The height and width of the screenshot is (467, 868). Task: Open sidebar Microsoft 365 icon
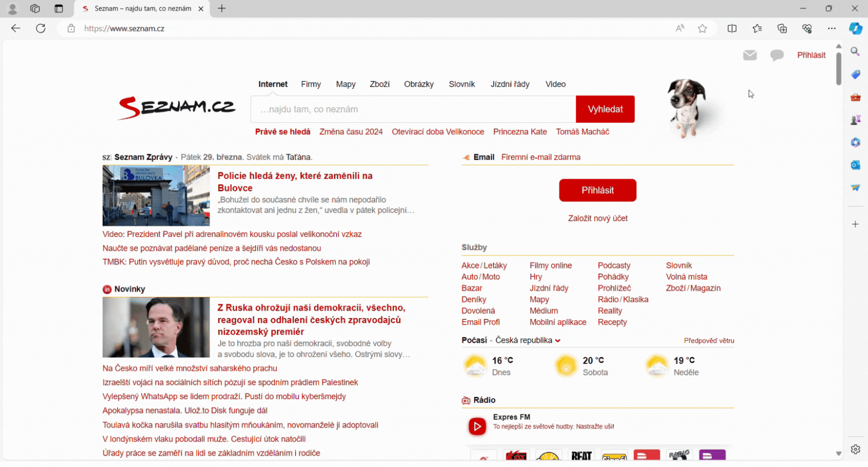(855, 142)
